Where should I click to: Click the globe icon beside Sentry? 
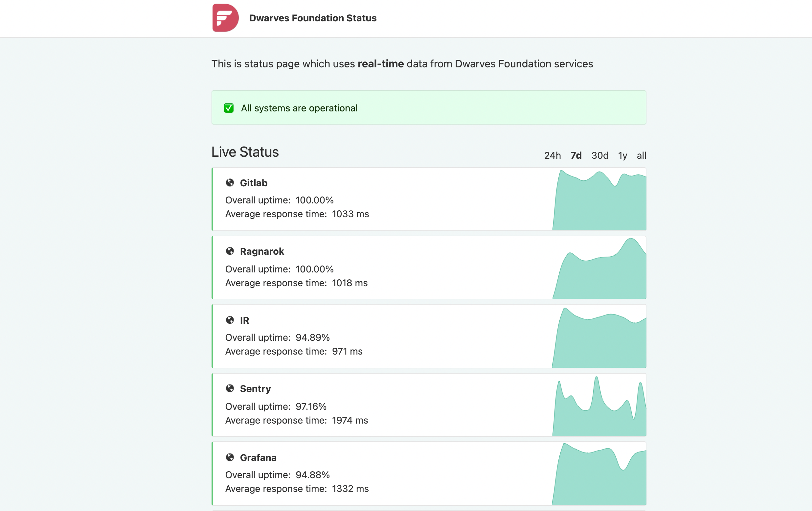tap(230, 388)
